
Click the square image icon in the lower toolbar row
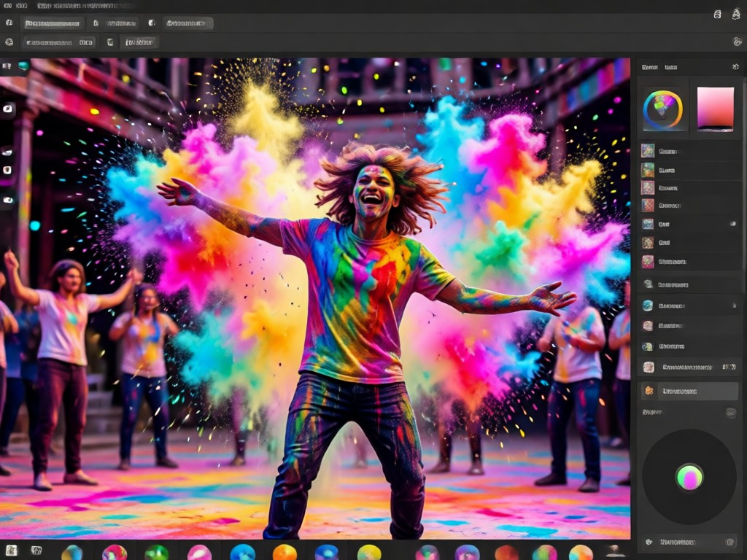tap(110, 42)
